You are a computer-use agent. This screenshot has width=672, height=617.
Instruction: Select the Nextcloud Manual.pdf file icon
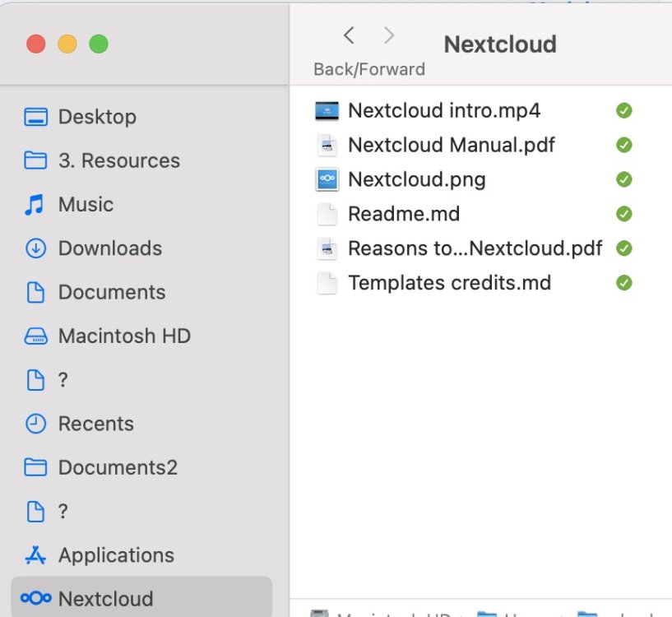click(327, 145)
